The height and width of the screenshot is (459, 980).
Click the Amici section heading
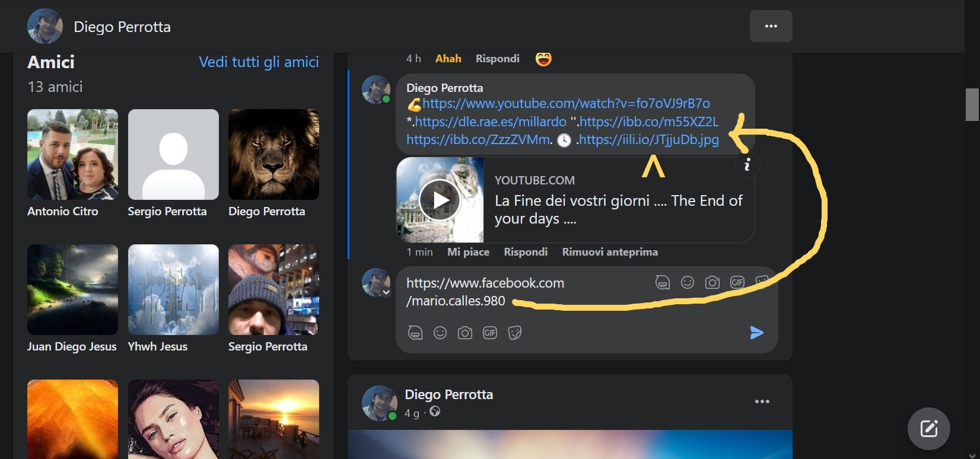51,62
